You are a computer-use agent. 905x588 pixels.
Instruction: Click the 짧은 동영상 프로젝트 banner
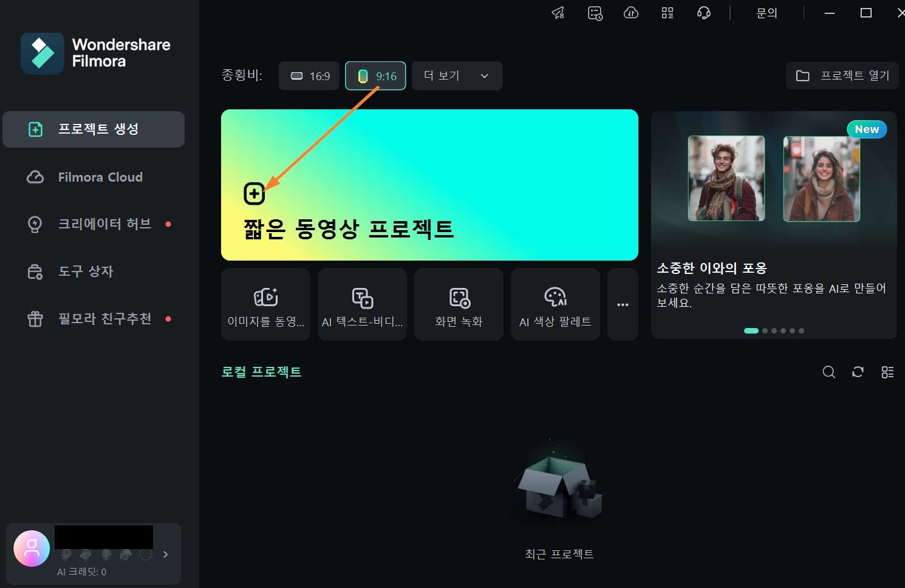[x=429, y=185]
